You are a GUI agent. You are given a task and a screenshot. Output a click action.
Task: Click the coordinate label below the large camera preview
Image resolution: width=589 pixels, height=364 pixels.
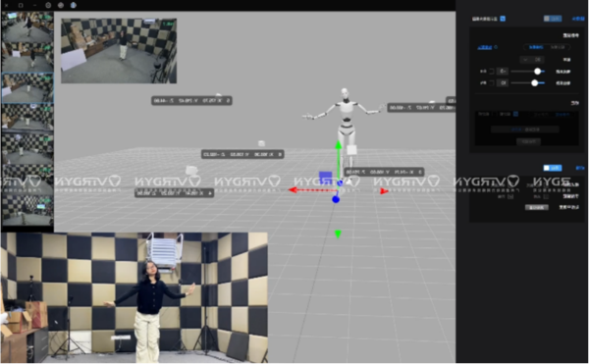pos(191,101)
